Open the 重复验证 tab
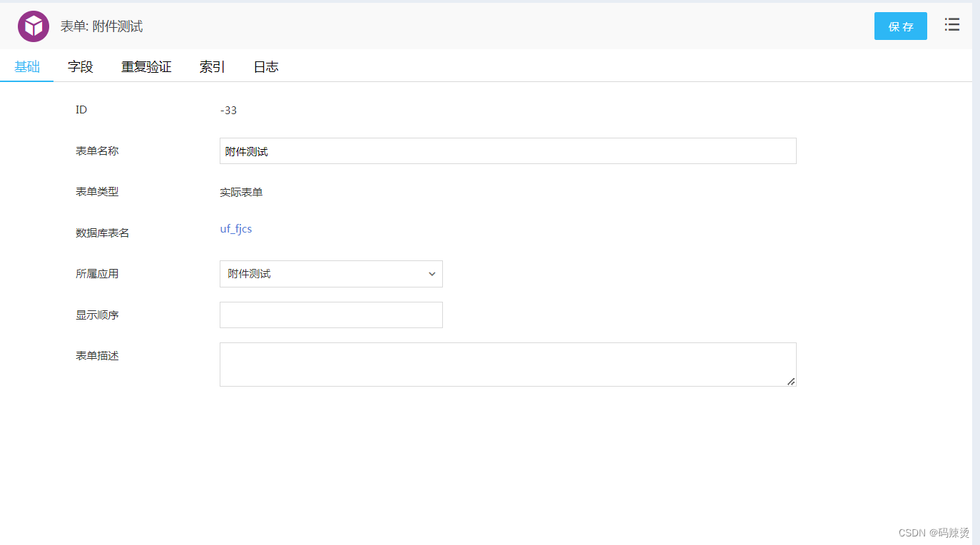Screen dimensions: 980x545 pos(146,66)
